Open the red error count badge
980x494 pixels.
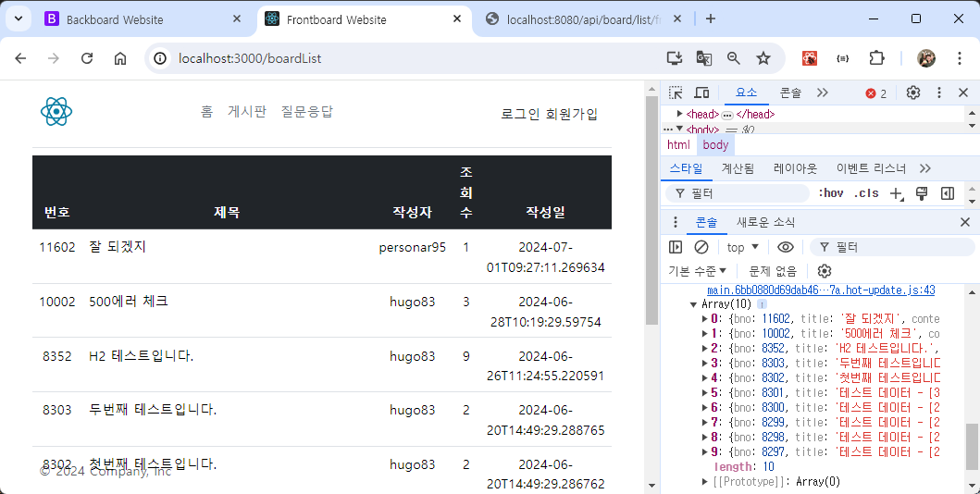coord(876,93)
